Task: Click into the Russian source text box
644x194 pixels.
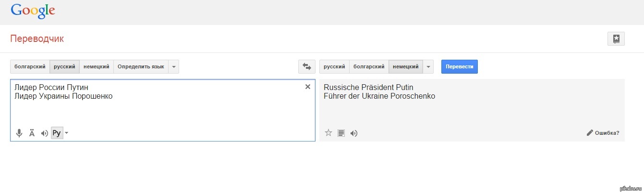Action: [x=158, y=108]
